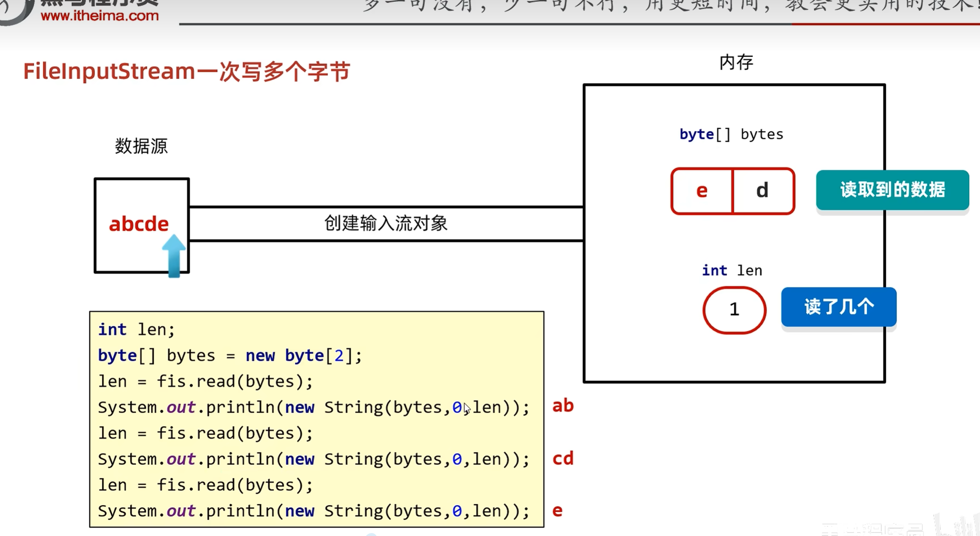Select the 'e' cell in bytes array
The width and height of the screenshot is (980, 536).
[702, 191]
